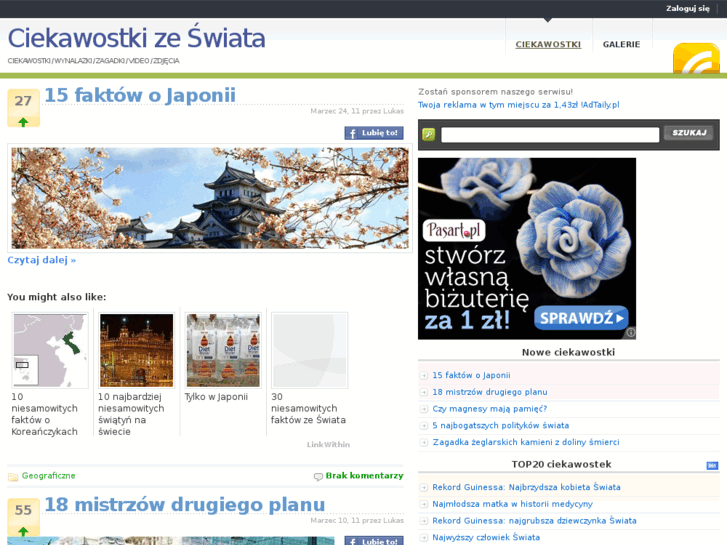Open 10 niesamowitych faktów o Koreańczykach text
Screen dimensions: 727x545
click(x=45, y=414)
